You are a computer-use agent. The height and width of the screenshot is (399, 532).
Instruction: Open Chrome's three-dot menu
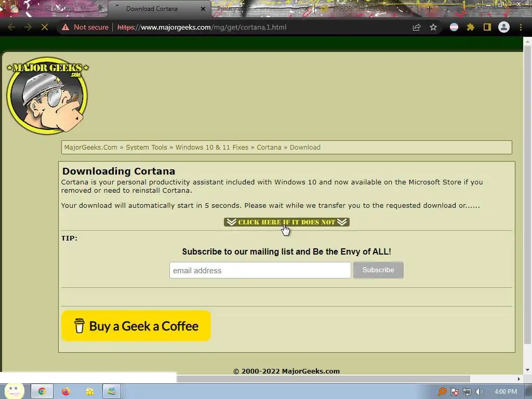click(521, 27)
